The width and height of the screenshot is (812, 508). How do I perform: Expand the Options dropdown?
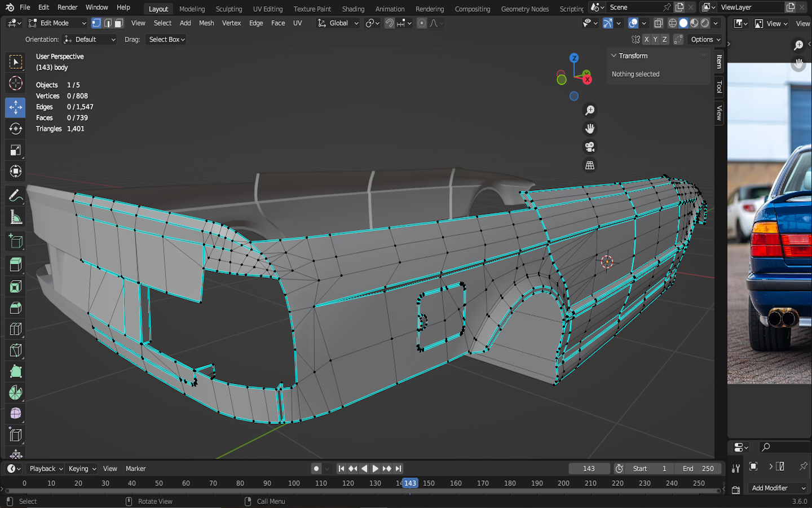705,40
